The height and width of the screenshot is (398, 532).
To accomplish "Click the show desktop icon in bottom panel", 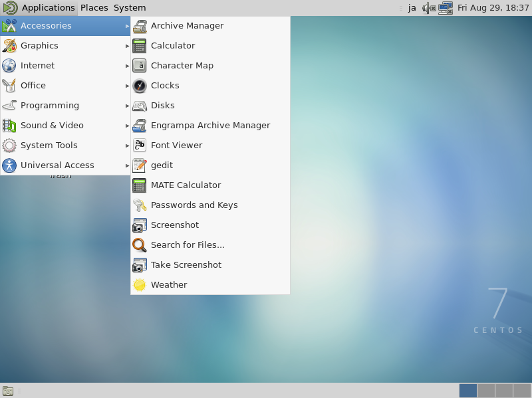I will click(8, 391).
